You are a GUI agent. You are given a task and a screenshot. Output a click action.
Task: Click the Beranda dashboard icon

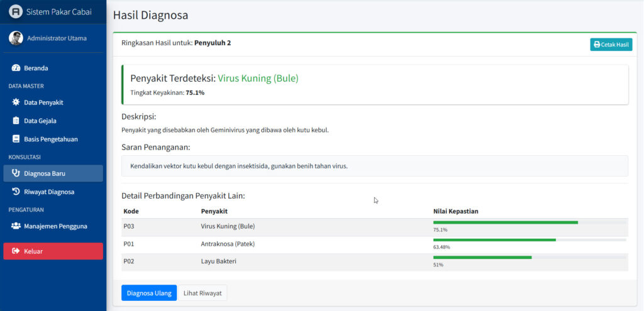point(16,68)
